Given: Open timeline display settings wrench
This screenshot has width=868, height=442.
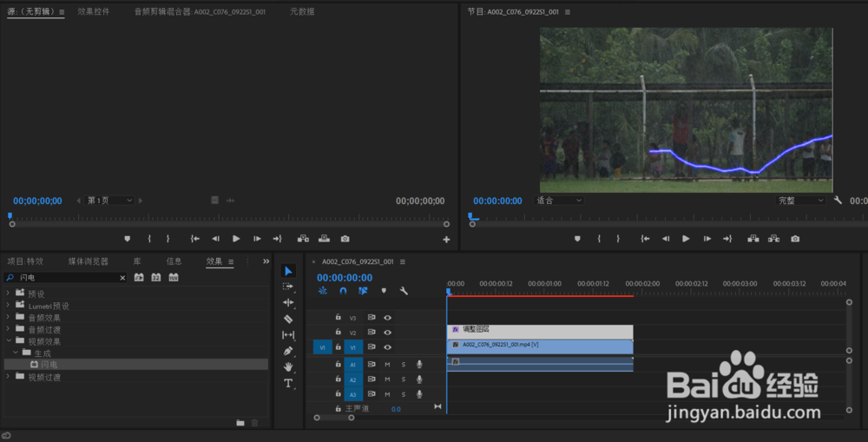Looking at the screenshot, I should (x=404, y=291).
